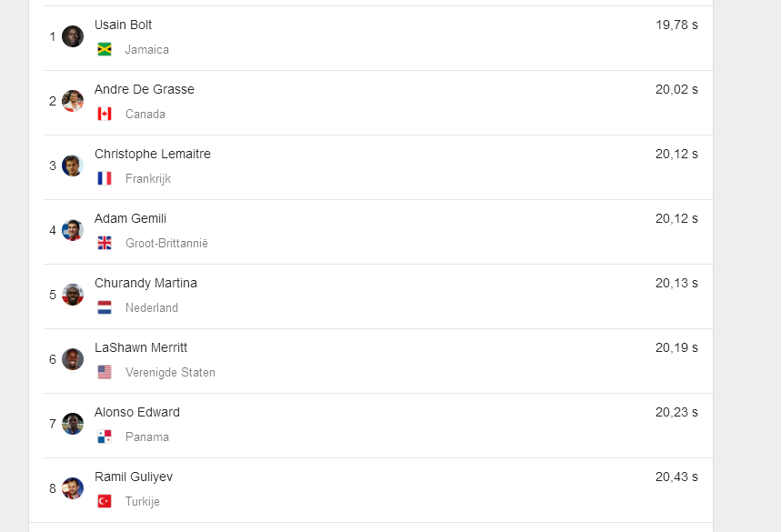
Task: Open the Usain Bolt name link
Action: [123, 25]
